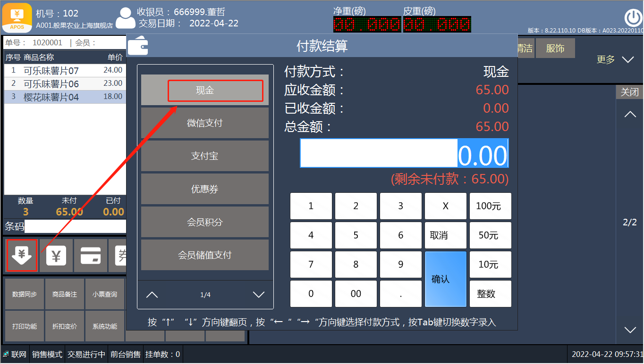Click keypad digit 2

coord(356,206)
